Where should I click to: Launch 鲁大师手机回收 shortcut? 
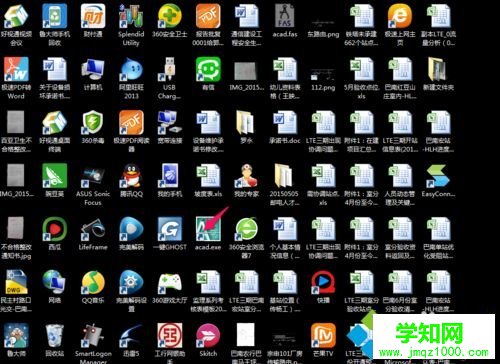click(x=54, y=16)
